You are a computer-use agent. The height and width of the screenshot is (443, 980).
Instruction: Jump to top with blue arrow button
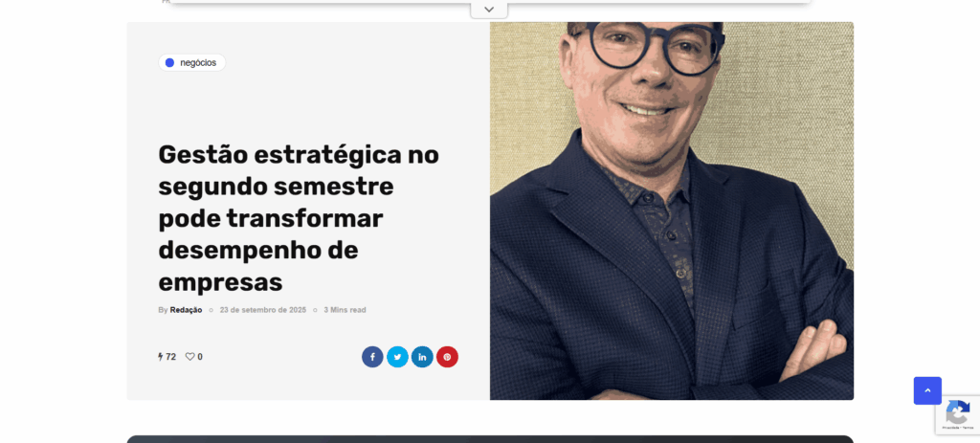(x=927, y=390)
